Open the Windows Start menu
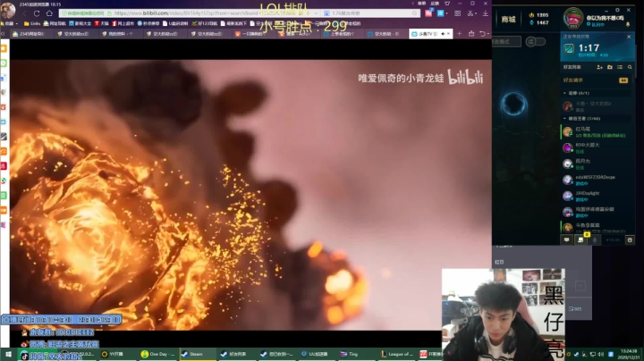The width and height of the screenshot is (644, 361). click(8, 354)
